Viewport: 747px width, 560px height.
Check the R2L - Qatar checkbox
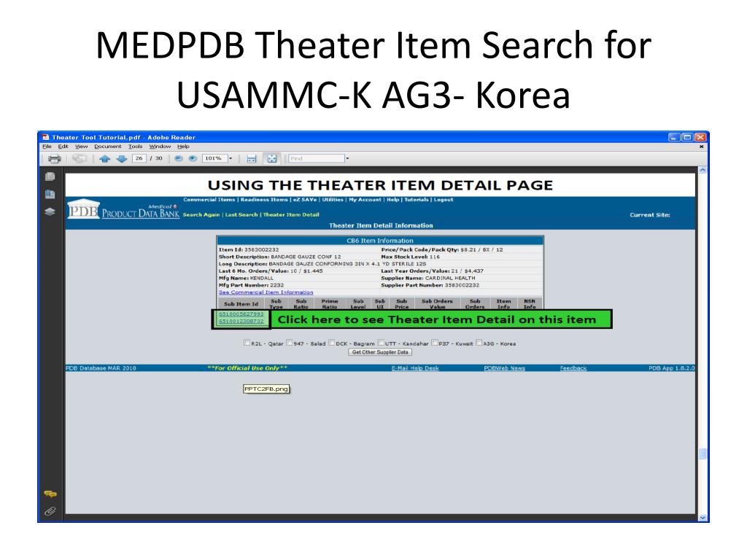(x=247, y=343)
